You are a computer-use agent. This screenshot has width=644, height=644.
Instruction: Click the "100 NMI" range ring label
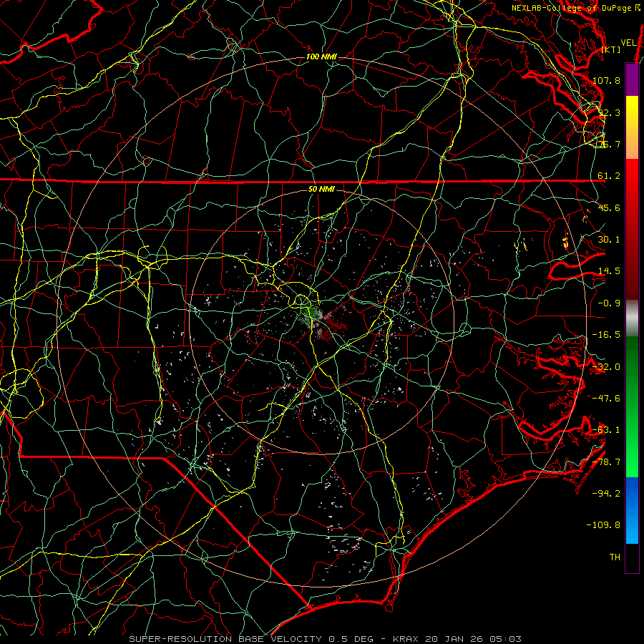(x=321, y=57)
